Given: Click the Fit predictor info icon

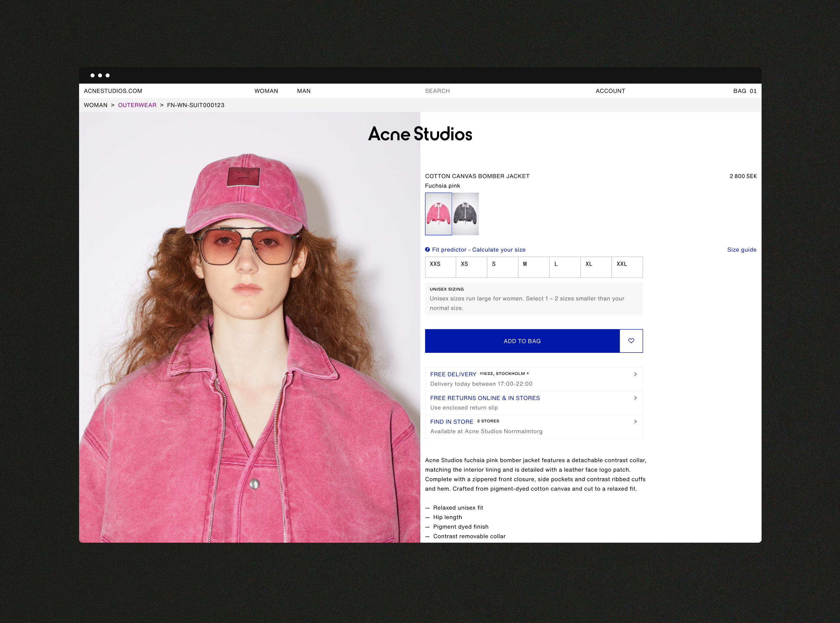Looking at the screenshot, I should [x=427, y=250].
